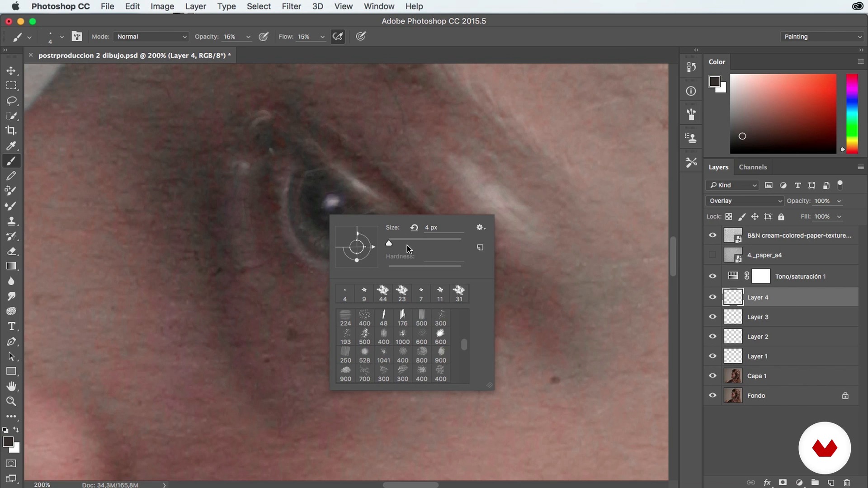Select the Hand tool
868x488 pixels.
click(11, 386)
